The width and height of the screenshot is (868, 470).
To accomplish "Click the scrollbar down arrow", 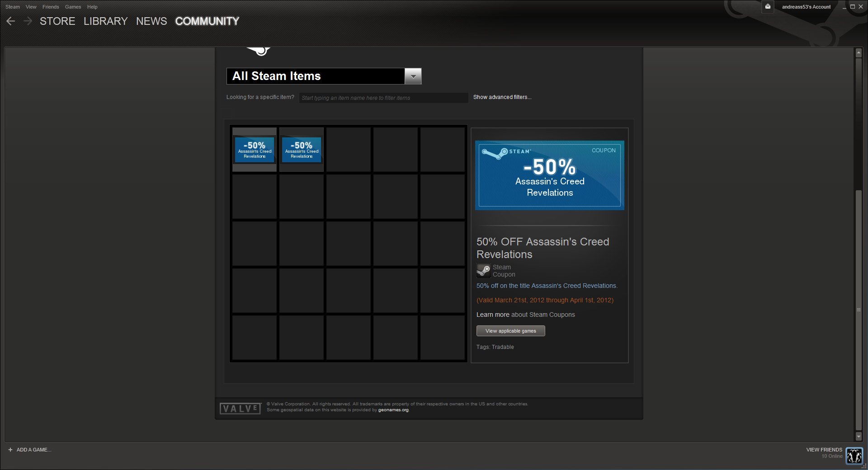I will 859,437.
